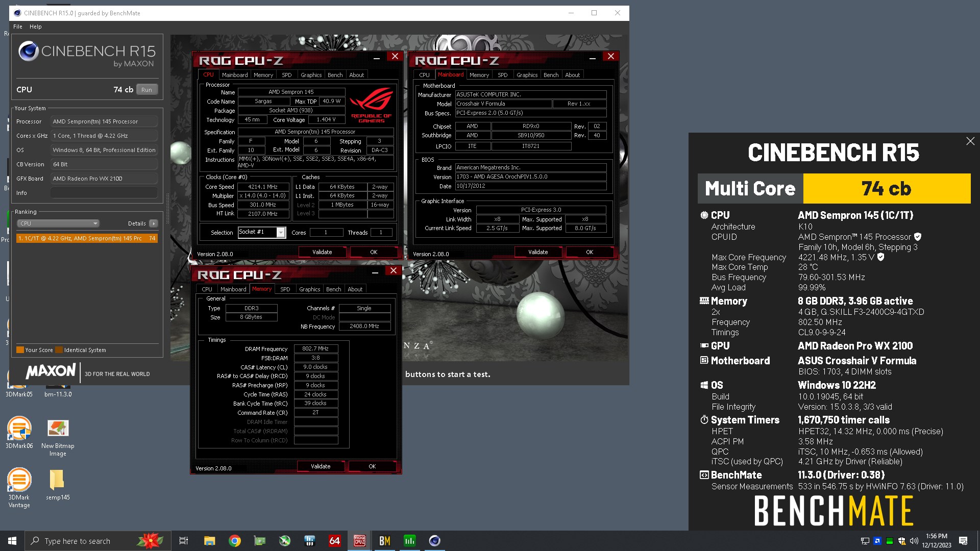The width and height of the screenshot is (980, 551).
Task: Click the Details arrow button in Ranking
Action: click(x=154, y=223)
